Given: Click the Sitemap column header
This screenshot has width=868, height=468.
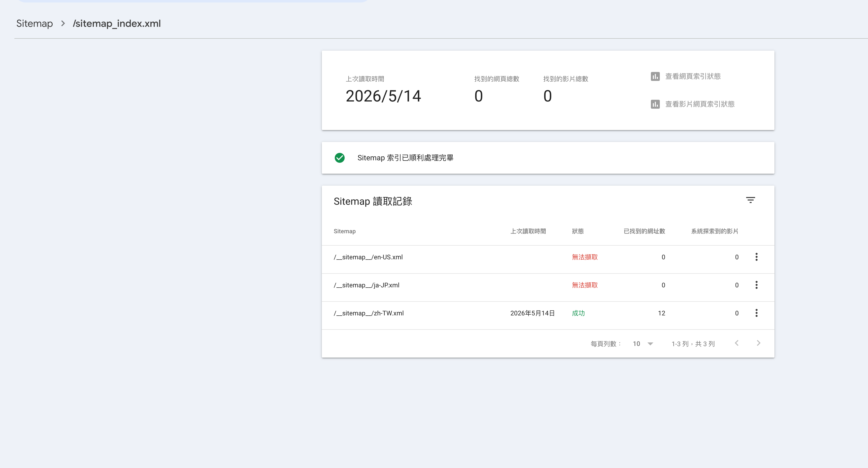Looking at the screenshot, I should 344,231.
